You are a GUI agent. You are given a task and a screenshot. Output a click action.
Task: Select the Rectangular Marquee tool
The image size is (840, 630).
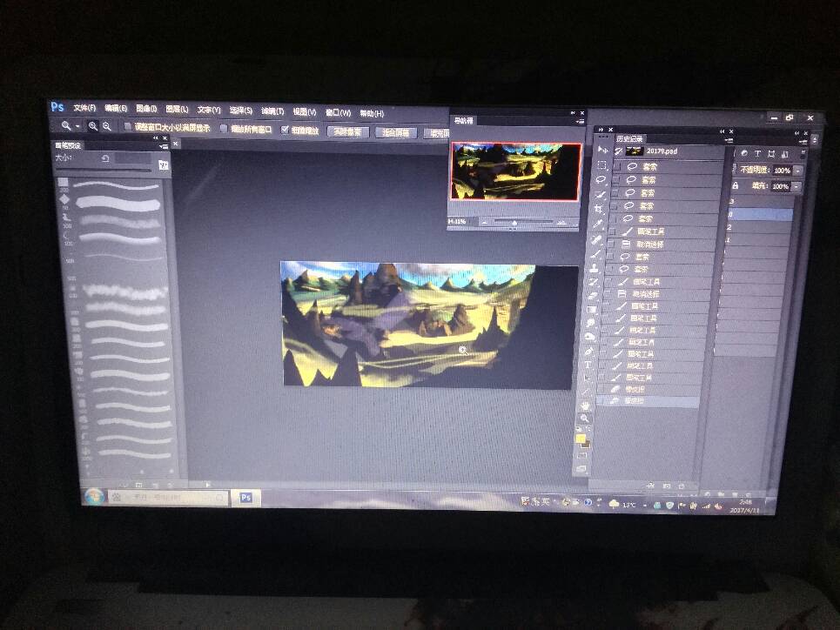coord(601,165)
